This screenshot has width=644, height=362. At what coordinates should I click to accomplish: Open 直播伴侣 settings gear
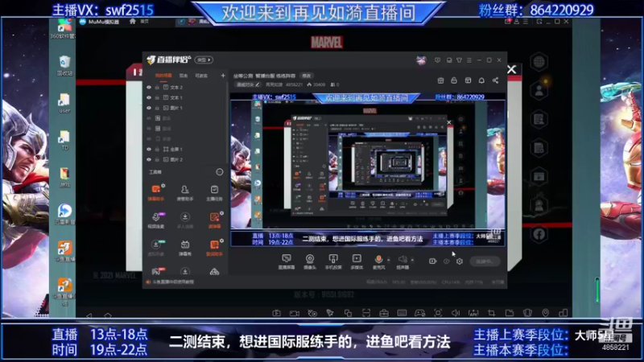(x=460, y=261)
